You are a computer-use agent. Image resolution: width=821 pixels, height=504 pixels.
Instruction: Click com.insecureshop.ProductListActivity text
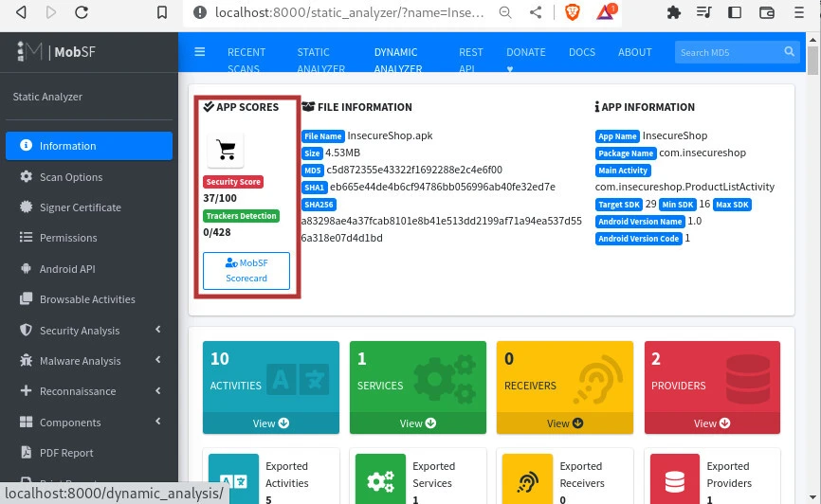tap(684, 187)
